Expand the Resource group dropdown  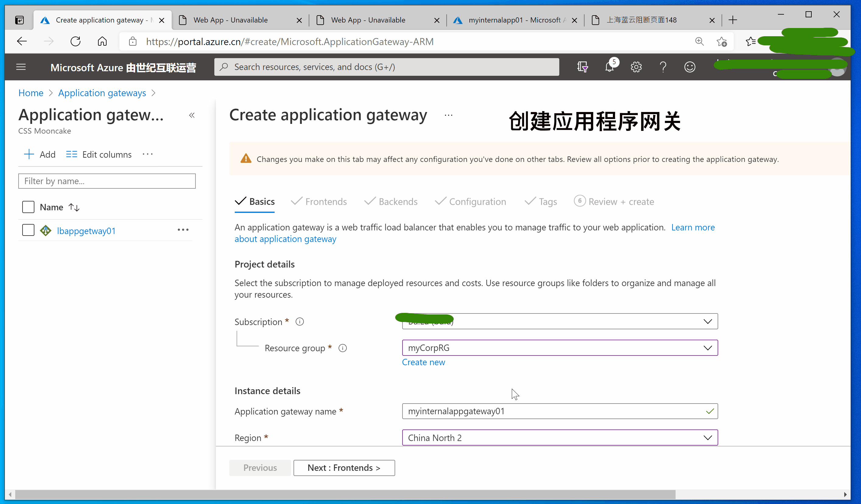click(560, 348)
